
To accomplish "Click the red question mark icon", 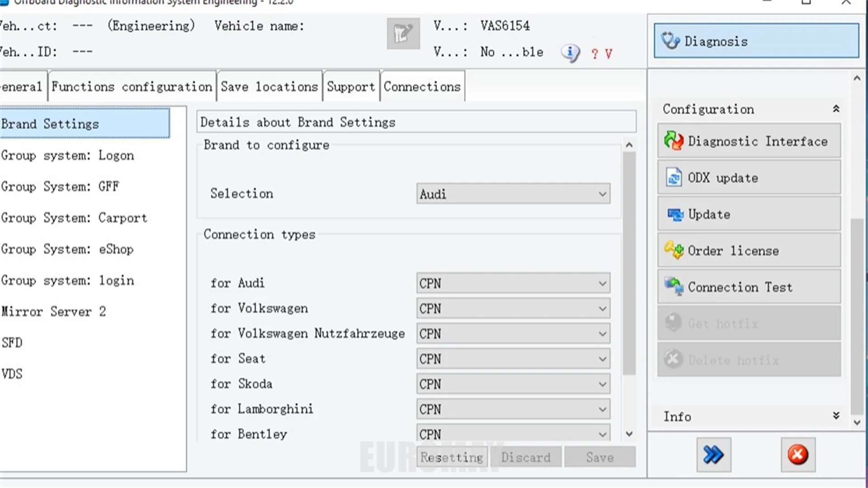I will click(x=594, y=54).
